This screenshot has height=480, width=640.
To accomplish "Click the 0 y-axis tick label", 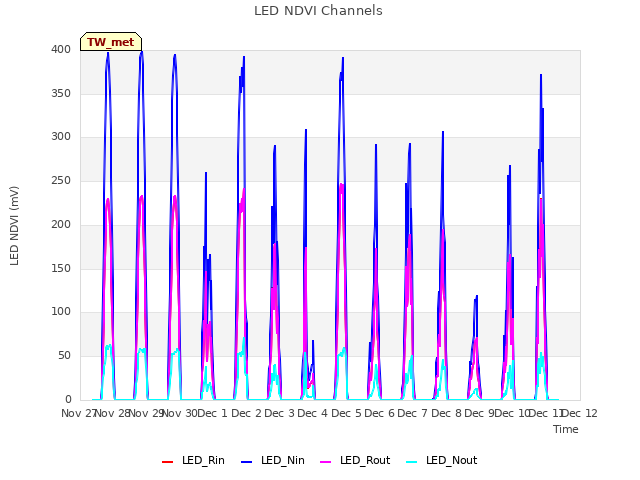I will [x=68, y=399].
